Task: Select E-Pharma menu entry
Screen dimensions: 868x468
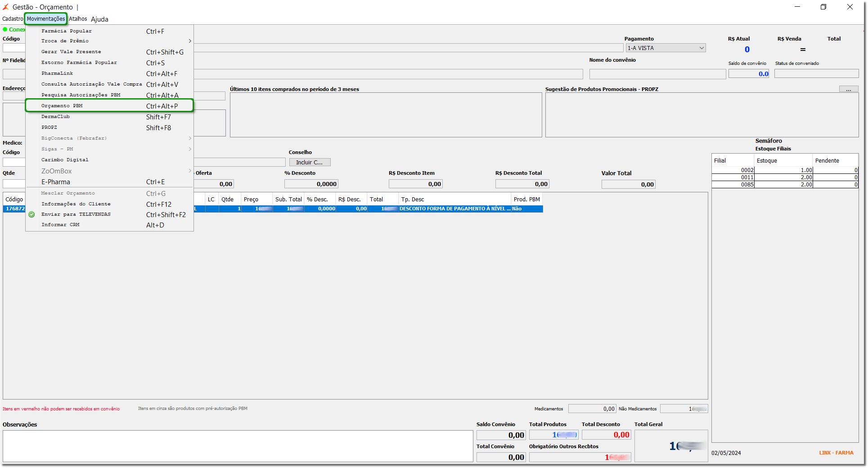Action: pos(109,182)
